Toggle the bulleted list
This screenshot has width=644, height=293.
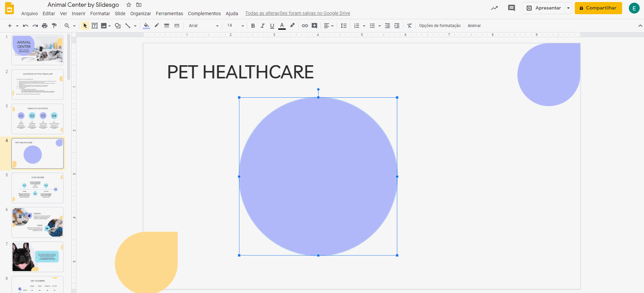pos(372,26)
